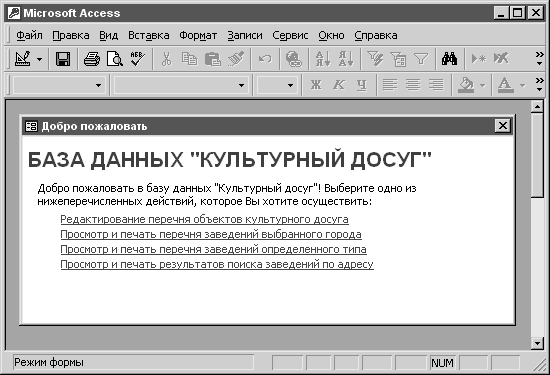The width and height of the screenshot is (550, 375).
Task: Click the vertical scrollbar thumb
Action: click(x=537, y=155)
